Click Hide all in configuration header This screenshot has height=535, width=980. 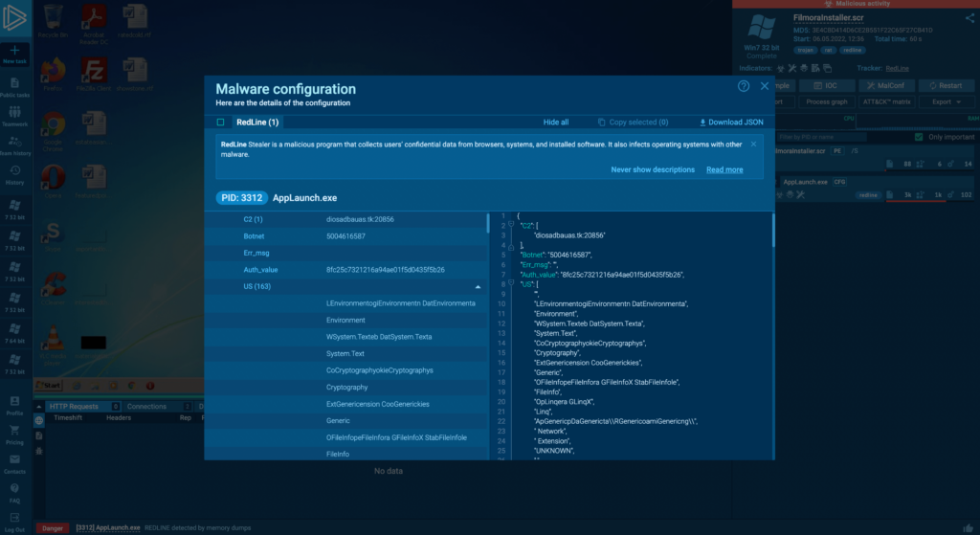pos(556,123)
